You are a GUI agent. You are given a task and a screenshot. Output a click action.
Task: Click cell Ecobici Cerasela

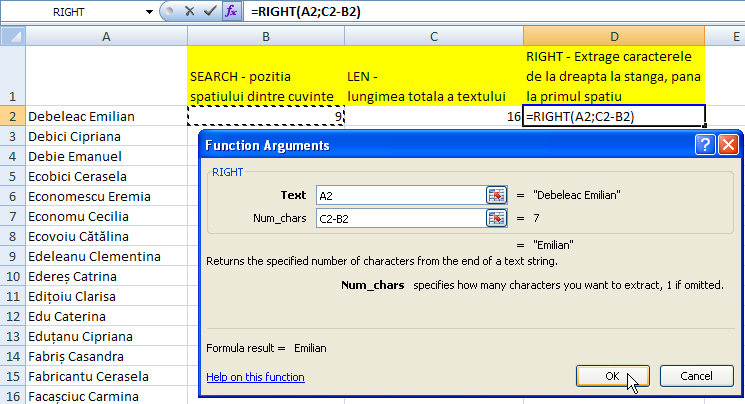point(106,176)
